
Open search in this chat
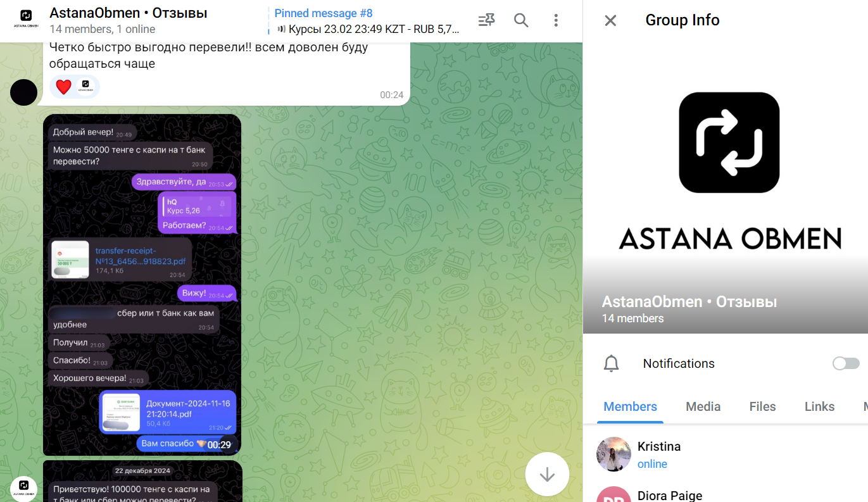521,20
